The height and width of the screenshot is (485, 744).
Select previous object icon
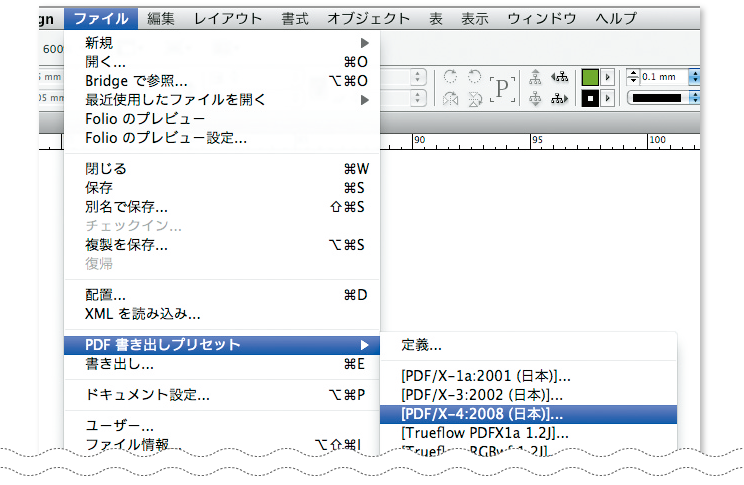(x=560, y=77)
